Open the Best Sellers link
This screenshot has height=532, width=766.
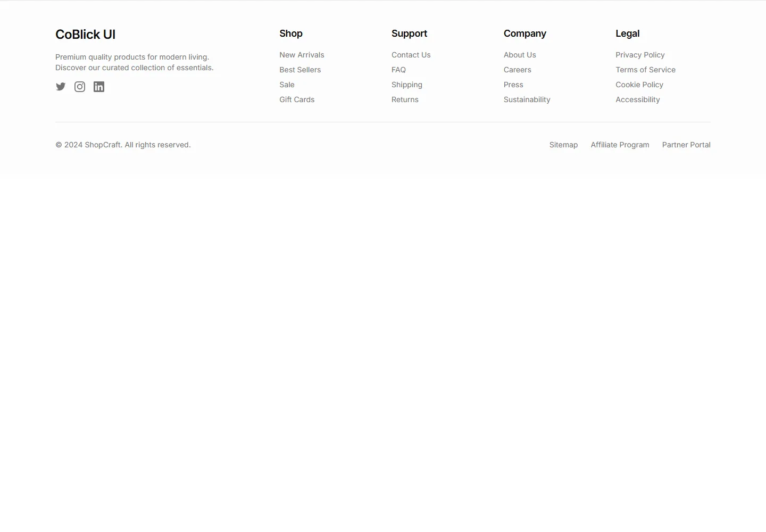coord(300,70)
